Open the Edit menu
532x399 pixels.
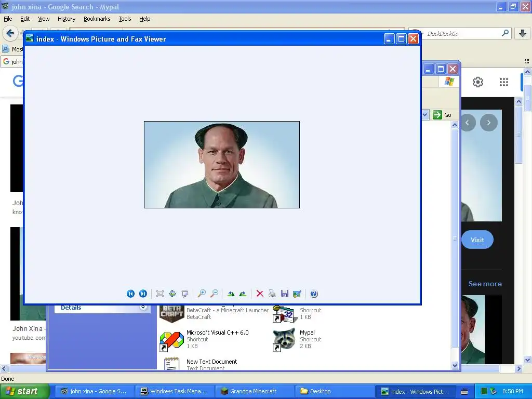(25, 19)
